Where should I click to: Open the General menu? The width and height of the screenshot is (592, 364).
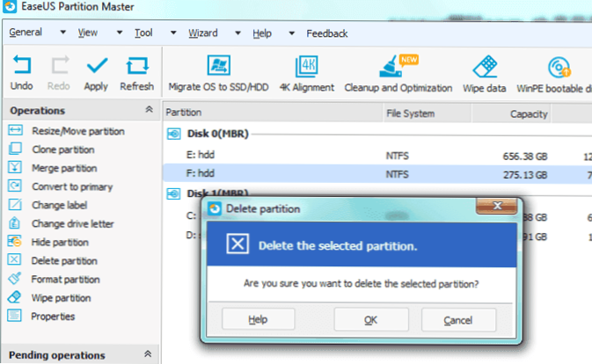[x=26, y=32]
